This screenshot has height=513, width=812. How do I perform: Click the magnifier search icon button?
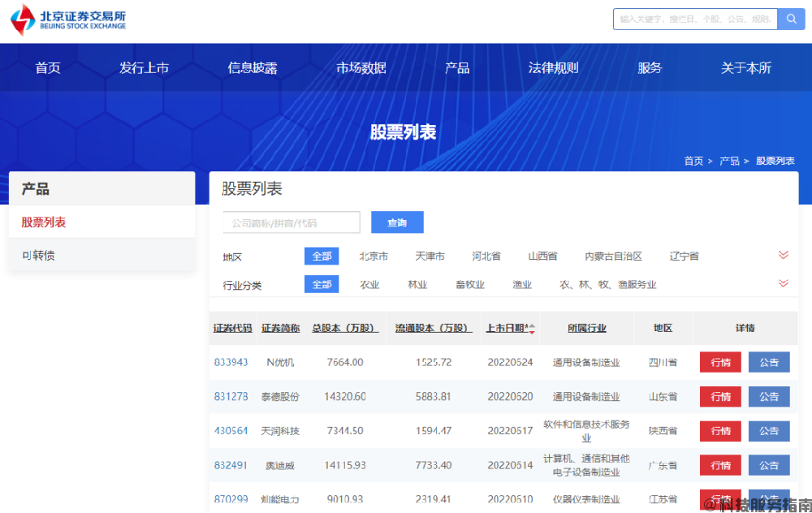tap(791, 19)
